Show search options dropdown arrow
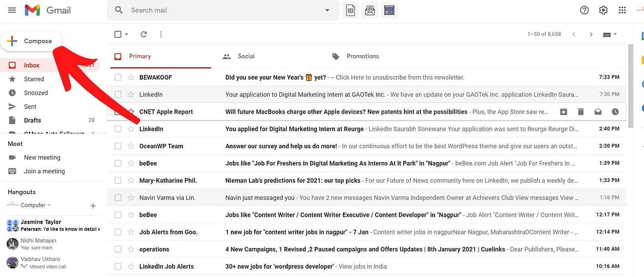644x277 pixels. tap(327, 10)
